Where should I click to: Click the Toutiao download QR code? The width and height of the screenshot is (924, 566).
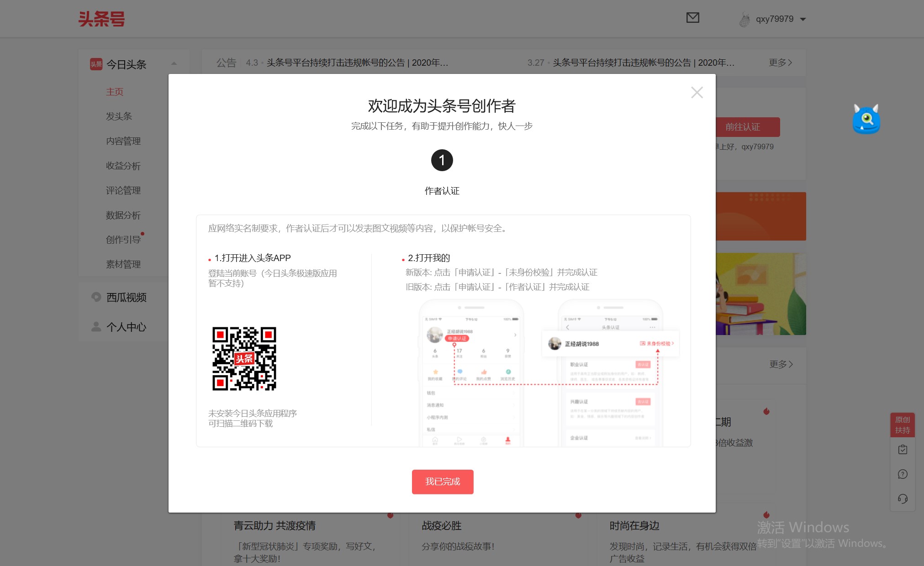[x=244, y=359]
